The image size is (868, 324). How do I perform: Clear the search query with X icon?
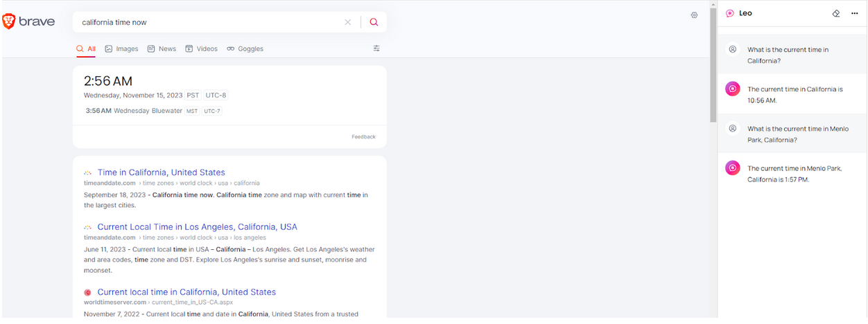[x=348, y=22]
